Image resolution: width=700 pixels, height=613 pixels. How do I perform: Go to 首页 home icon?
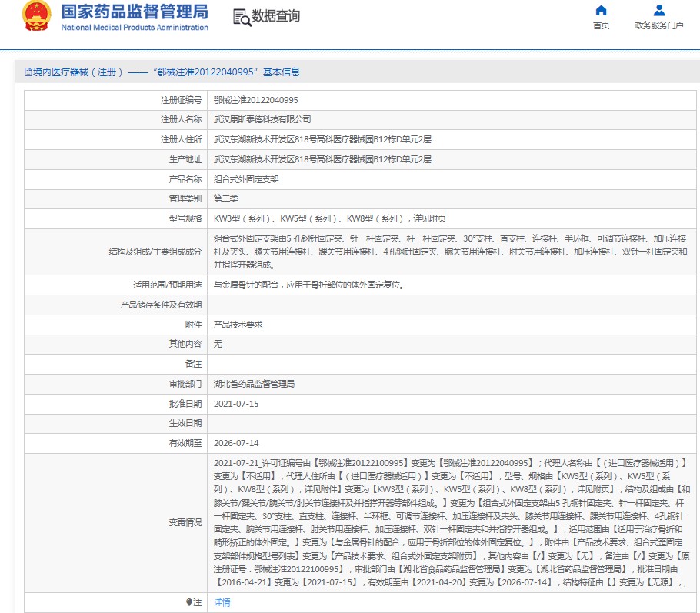pos(602,10)
